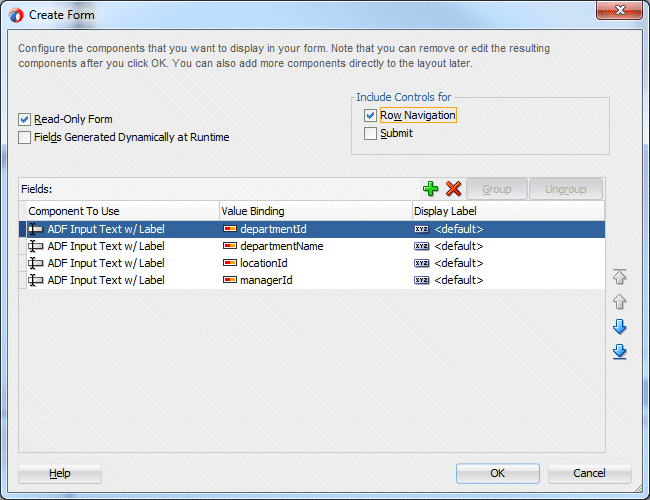Move field to bottom arrow icon
650x500 pixels.
point(619,352)
